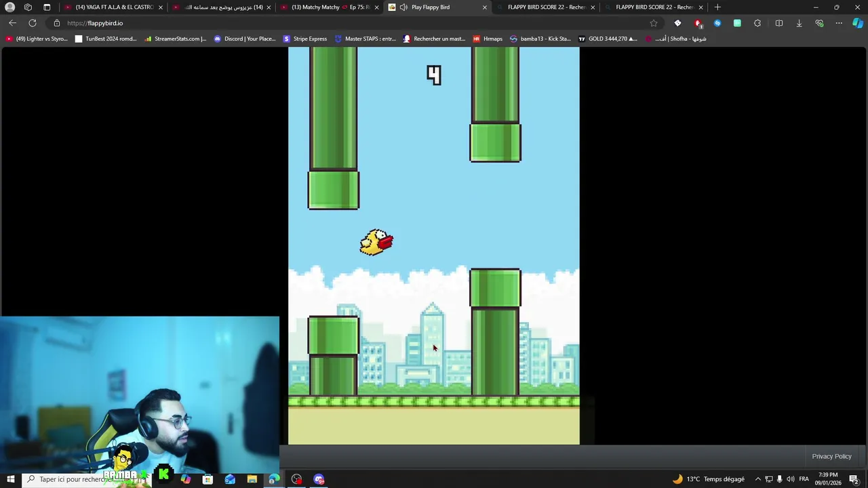Switch to the YAGA FT A.L.A tab
Image resolution: width=868 pixels, height=488 pixels.
pyautogui.click(x=114, y=7)
